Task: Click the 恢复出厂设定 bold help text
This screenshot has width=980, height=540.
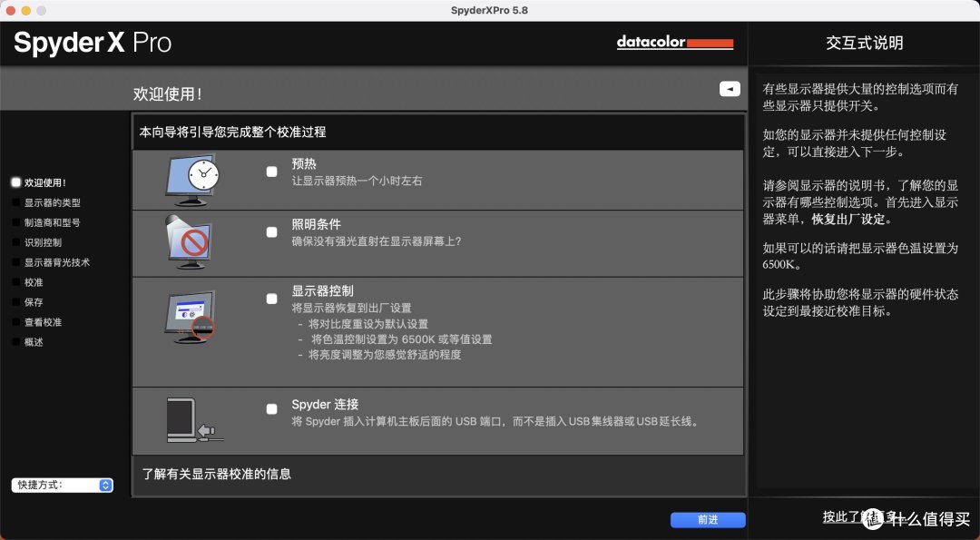Action: [848, 220]
